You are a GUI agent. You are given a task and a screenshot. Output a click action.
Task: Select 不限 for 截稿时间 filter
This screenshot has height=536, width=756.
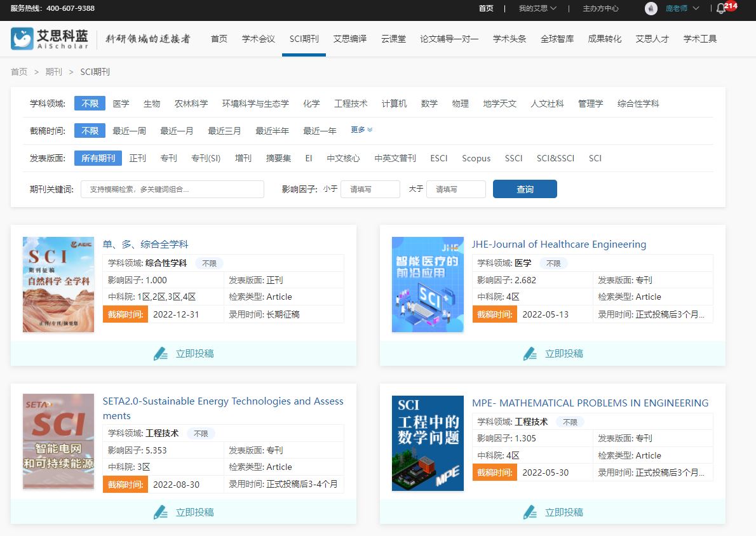tap(90, 131)
